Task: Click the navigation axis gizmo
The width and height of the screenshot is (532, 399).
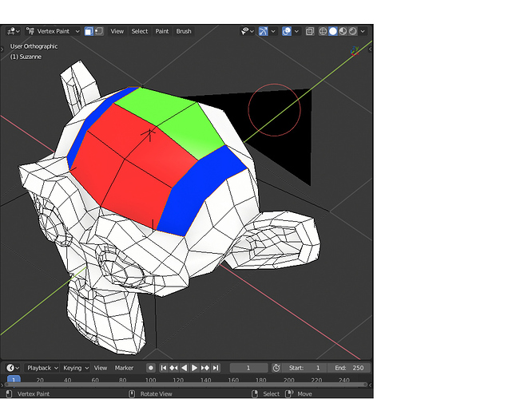Action: (355, 51)
